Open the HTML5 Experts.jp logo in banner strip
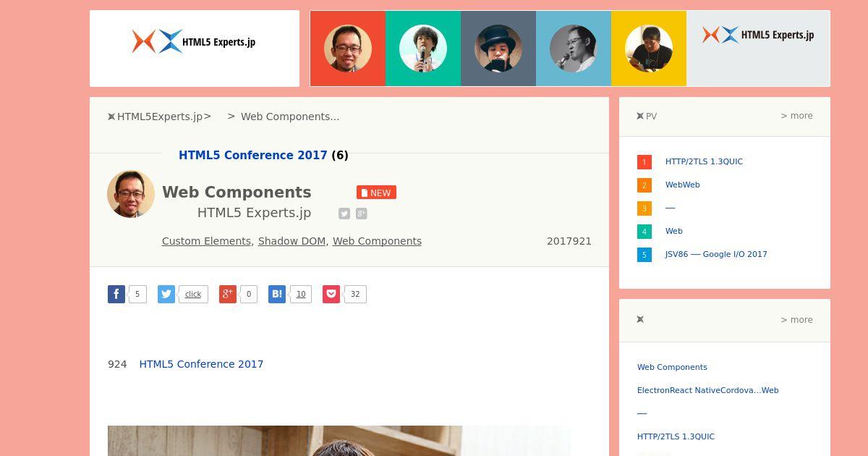 pyautogui.click(x=758, y=35)
